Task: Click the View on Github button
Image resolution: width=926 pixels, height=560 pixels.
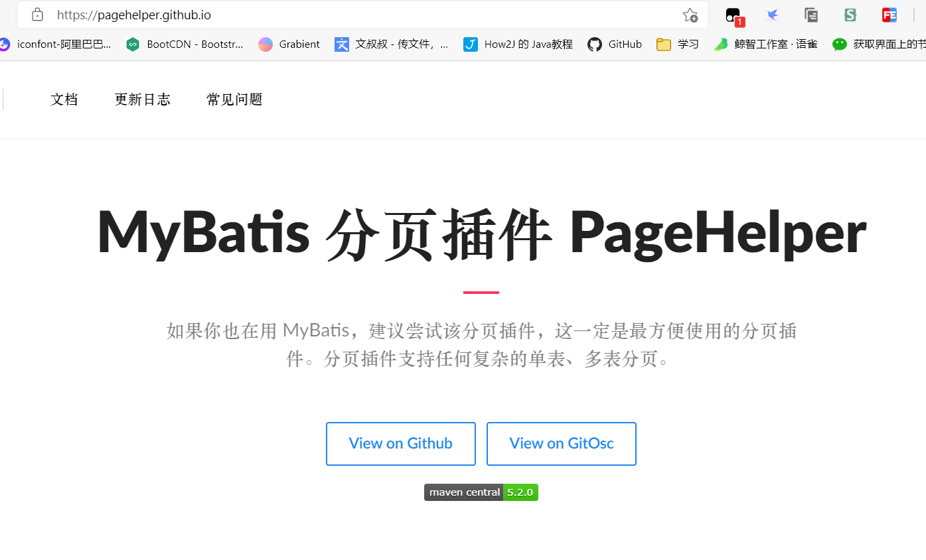Action: [x=401, y=444]
